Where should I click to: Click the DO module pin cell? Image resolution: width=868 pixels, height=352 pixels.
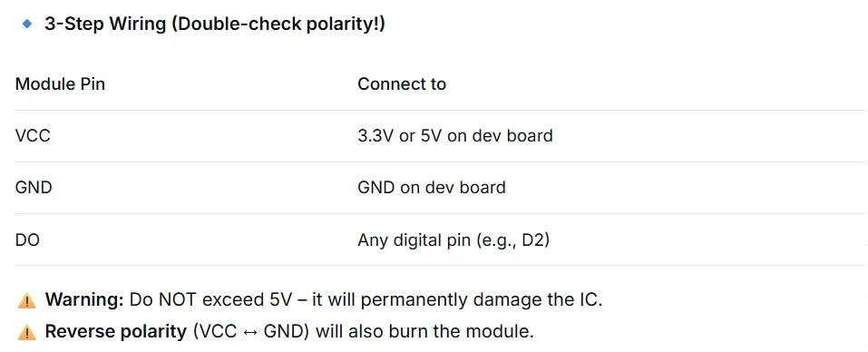coord(28,240)
